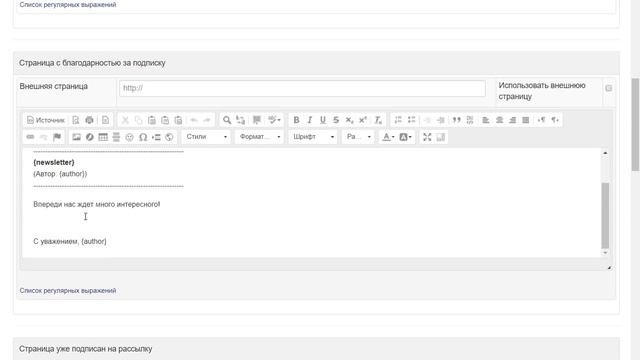
Task: Open the lower Список регулярных выражений link
Action: tap(68, 291)
